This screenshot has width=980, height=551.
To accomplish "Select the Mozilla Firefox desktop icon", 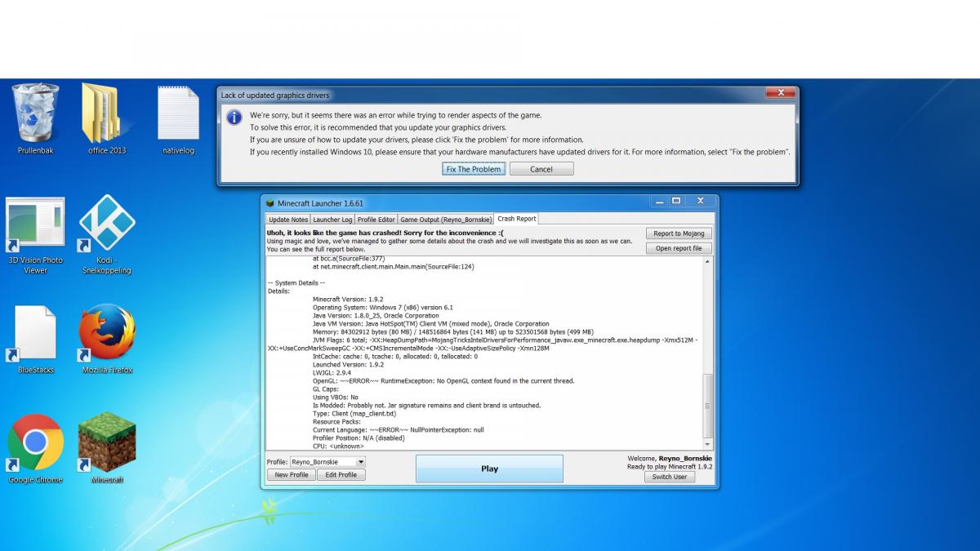I will click(x=107, y=333).
